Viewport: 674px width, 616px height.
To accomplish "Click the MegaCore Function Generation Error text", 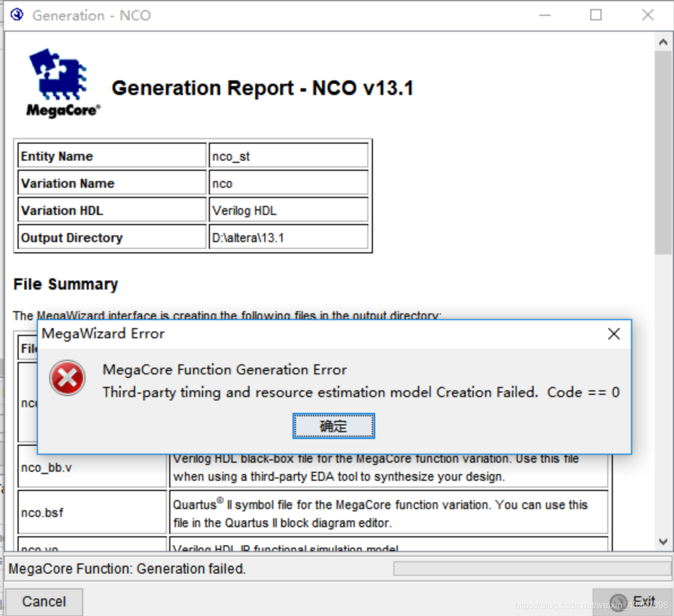I will click(224, 369).
